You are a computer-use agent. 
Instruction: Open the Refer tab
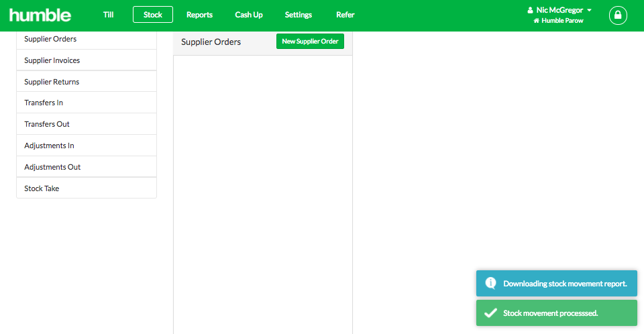coord(345,15)
